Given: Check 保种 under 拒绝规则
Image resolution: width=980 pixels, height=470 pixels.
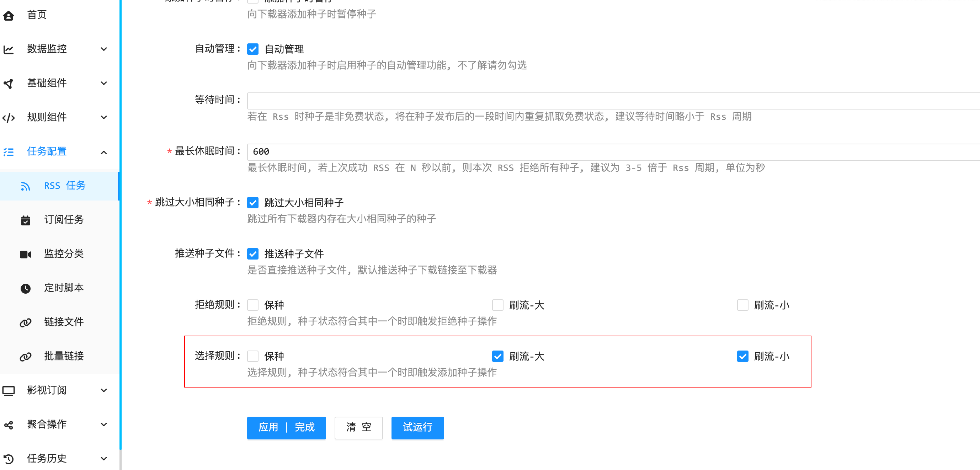Looking at the screenshot, I should (252, 305).
